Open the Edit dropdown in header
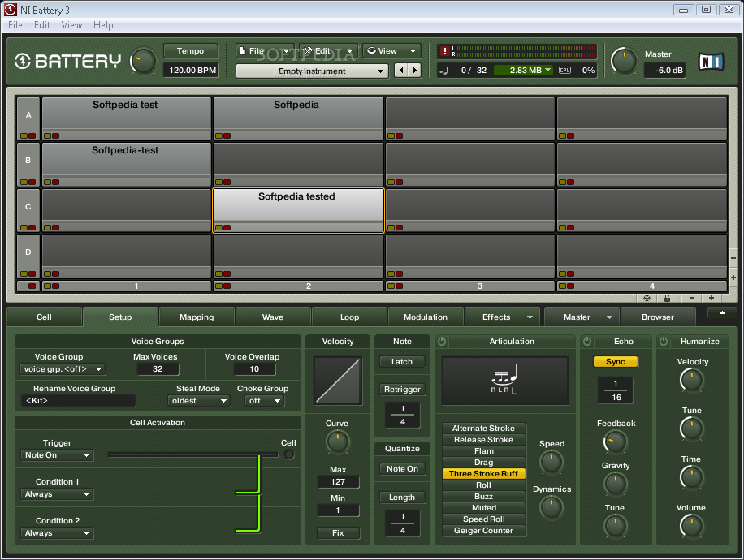Screen dimensions: 744x560 (328, 51)
